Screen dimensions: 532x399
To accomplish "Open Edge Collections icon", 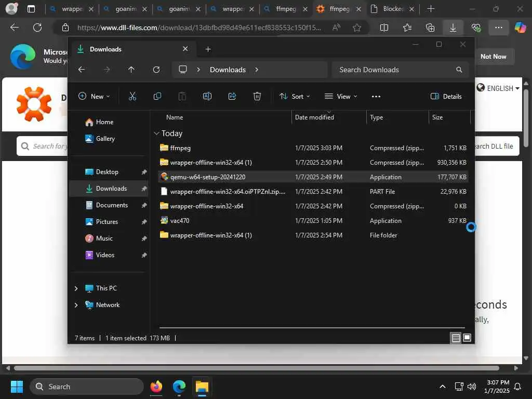I will (x=430, y=28).
